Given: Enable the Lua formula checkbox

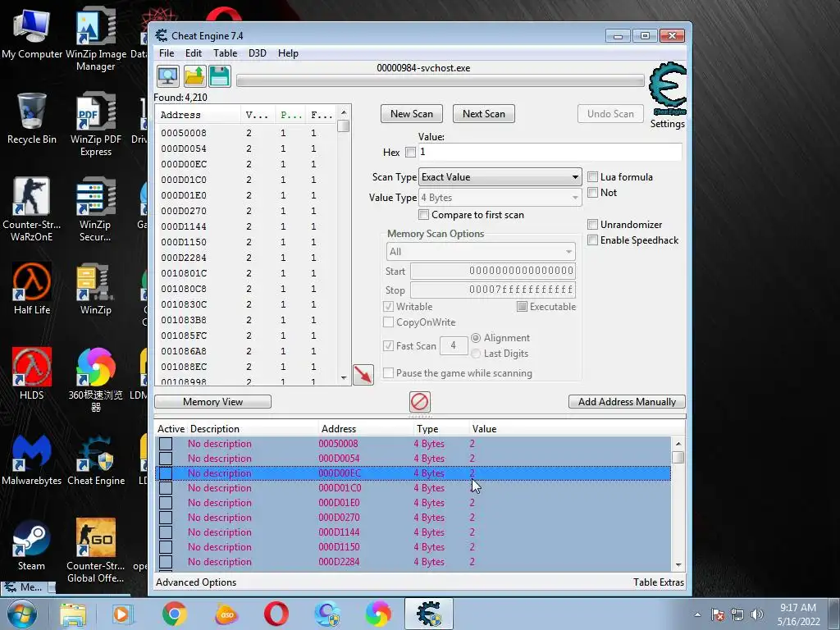Looking at the screenshot, I should tap(592, 177).
